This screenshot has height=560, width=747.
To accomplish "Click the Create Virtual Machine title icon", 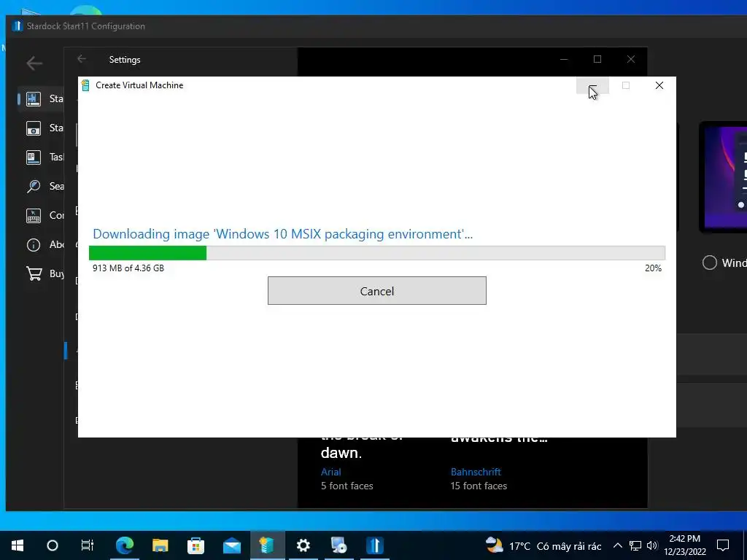I will coord(85,85).
